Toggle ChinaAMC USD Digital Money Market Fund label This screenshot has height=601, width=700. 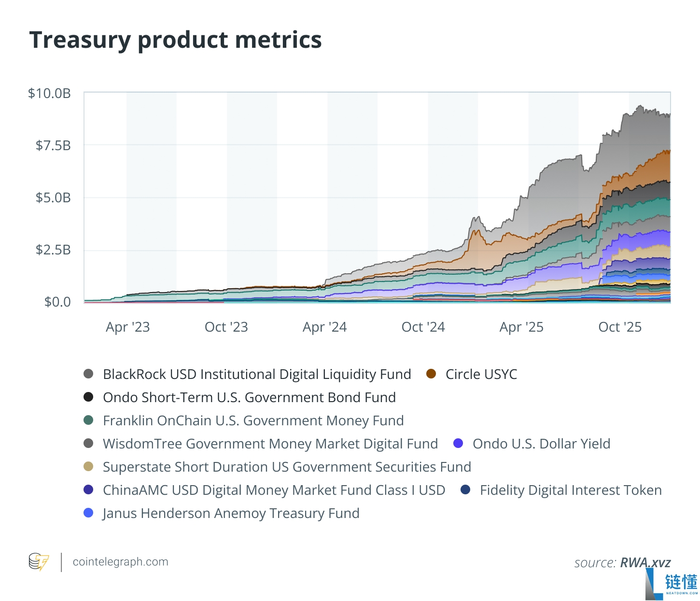tap(274, 490)
